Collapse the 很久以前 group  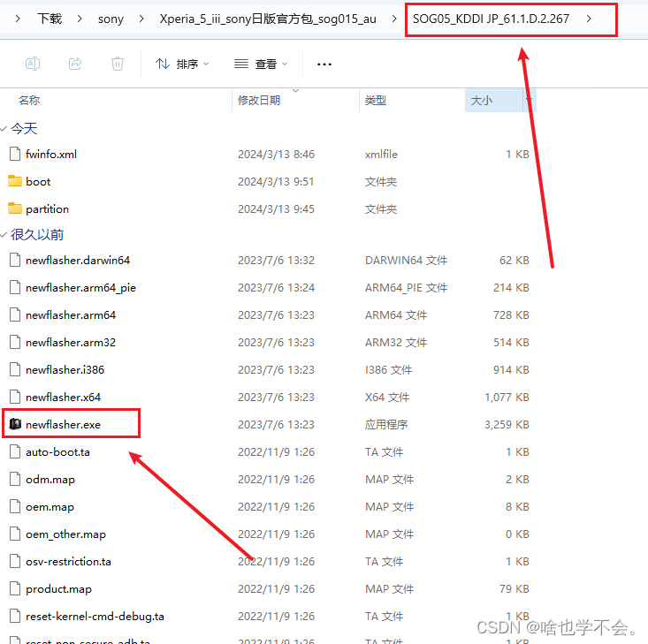4,235
